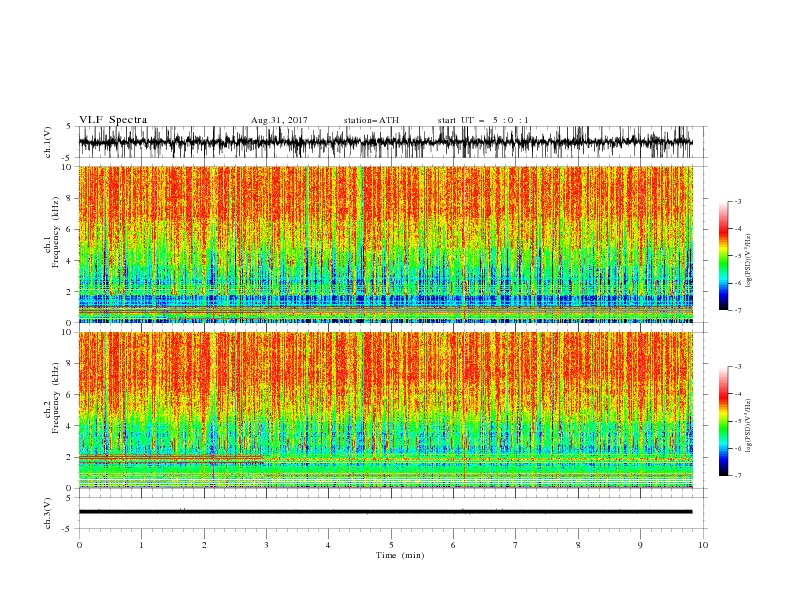
Task: Click the 'ch.1(V)' waveform axis label
Action: 48,142
